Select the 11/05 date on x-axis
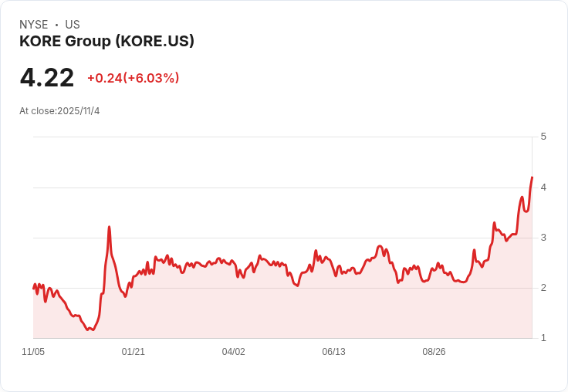Image resolution: width=568 pixels, height=392 pixels. click(33, 352)
